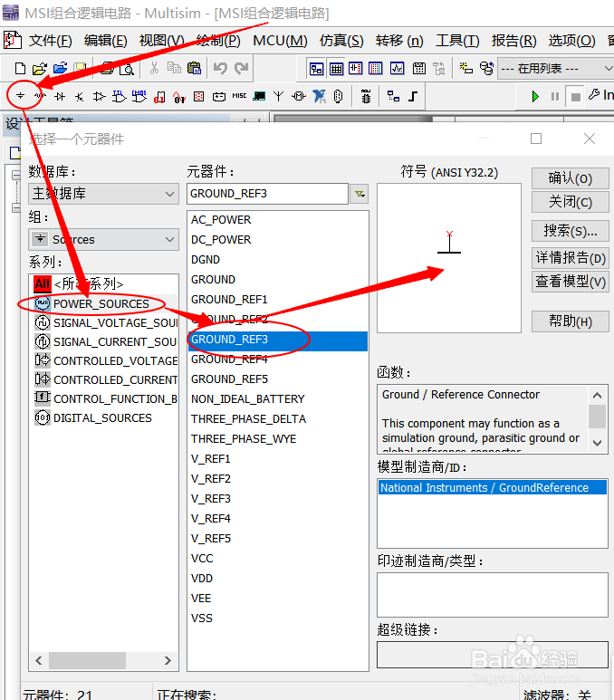This screenshot has height=700, width=614.
Task: Click the Copy toolbar icon
Action: pyautogui.click(x=174, y=68)
